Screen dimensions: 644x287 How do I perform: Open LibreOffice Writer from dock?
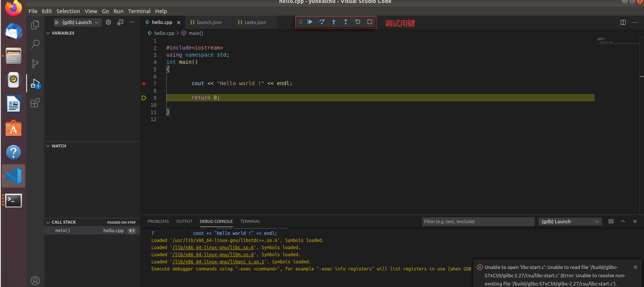coord(13,104)
